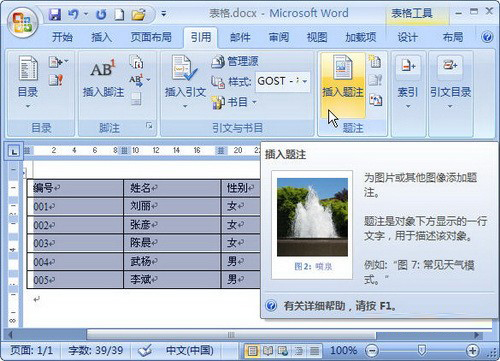Click 字数: 39/39 word count
Screen dimensions: 500x361
pyautogui.click(x=96, y=350)
